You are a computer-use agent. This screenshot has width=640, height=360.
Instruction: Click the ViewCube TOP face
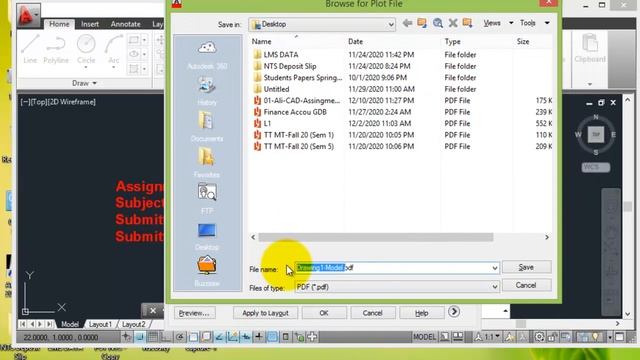(x=596, y=134)
